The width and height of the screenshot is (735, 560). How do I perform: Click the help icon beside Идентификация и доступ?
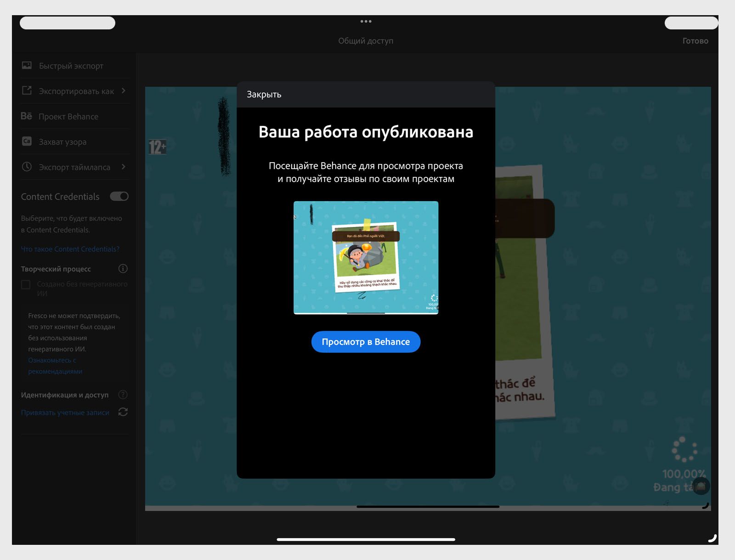pos(123,395)
